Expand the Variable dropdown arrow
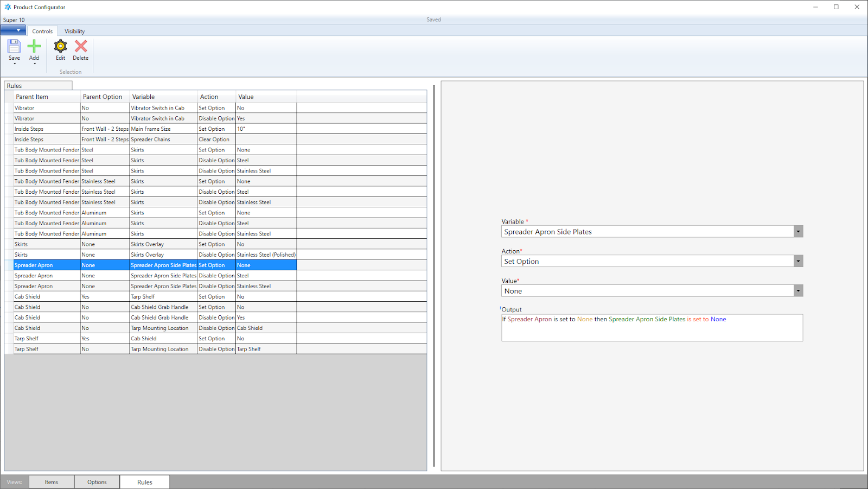The image size is (868, 489). [798, 232]
